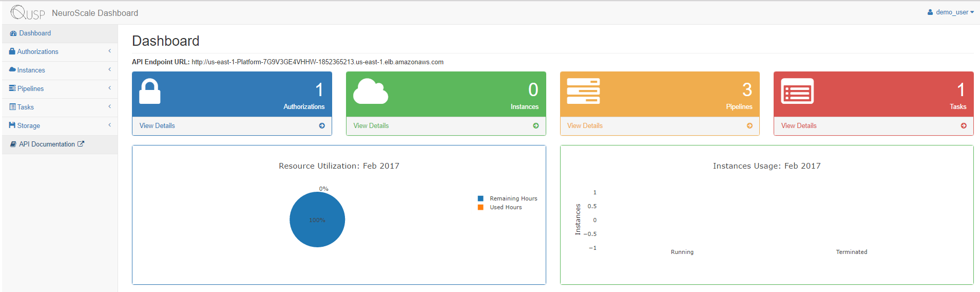Click the Qusp logo in header
The height and width of the screenshot is (292, 980).
(x=28, y=12)
